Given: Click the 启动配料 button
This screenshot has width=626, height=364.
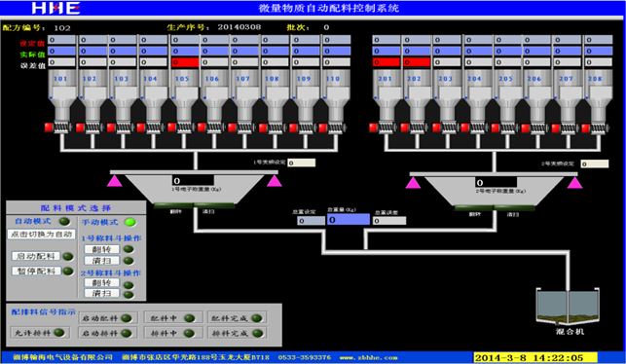Looking at the screenshot, I should tap(36, 256).
